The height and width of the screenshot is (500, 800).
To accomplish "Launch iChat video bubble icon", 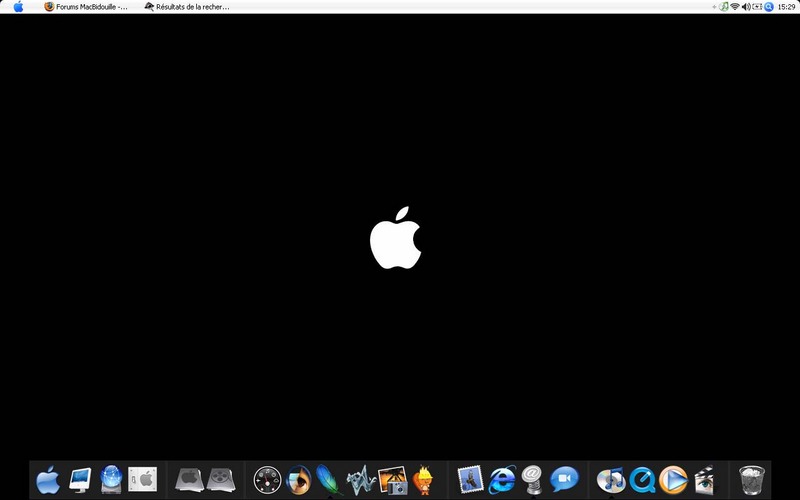I will point(564,479).
